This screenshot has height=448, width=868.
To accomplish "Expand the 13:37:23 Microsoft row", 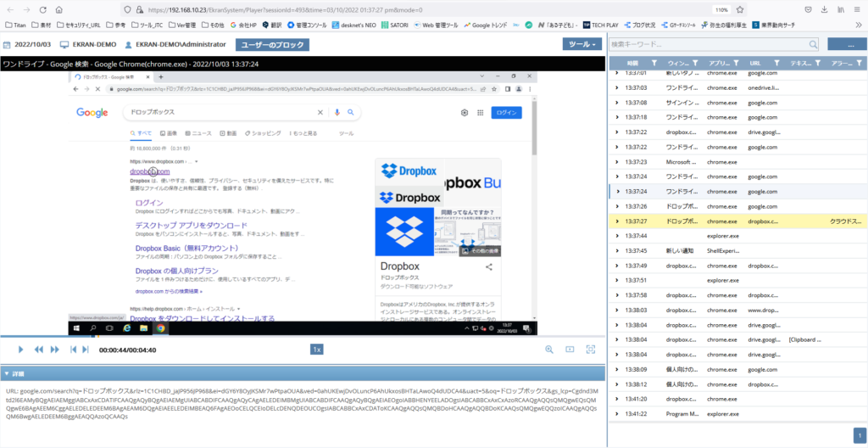I will (617, 162).
